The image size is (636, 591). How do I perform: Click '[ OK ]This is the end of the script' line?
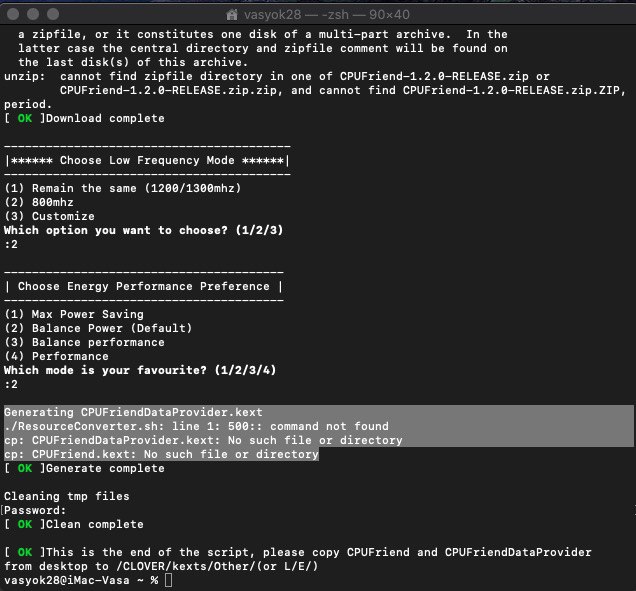point(298,552)
